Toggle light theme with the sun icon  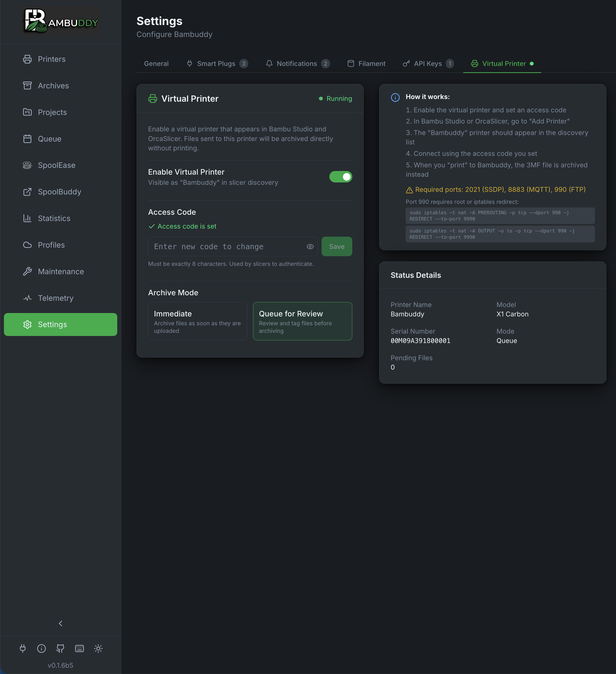[98, 648]
